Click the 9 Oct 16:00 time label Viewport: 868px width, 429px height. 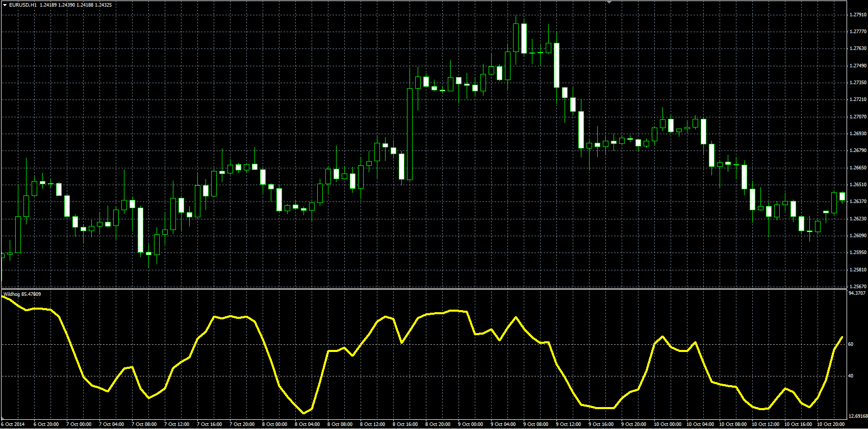(601, 424)
